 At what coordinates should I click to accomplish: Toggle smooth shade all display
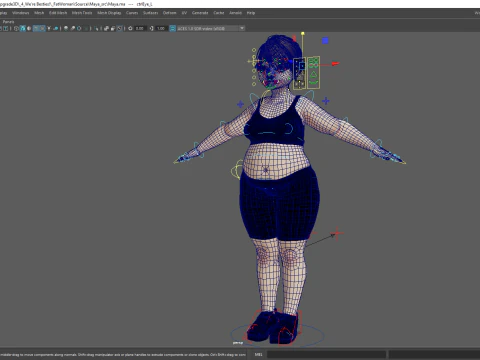[x=23, y=28]
